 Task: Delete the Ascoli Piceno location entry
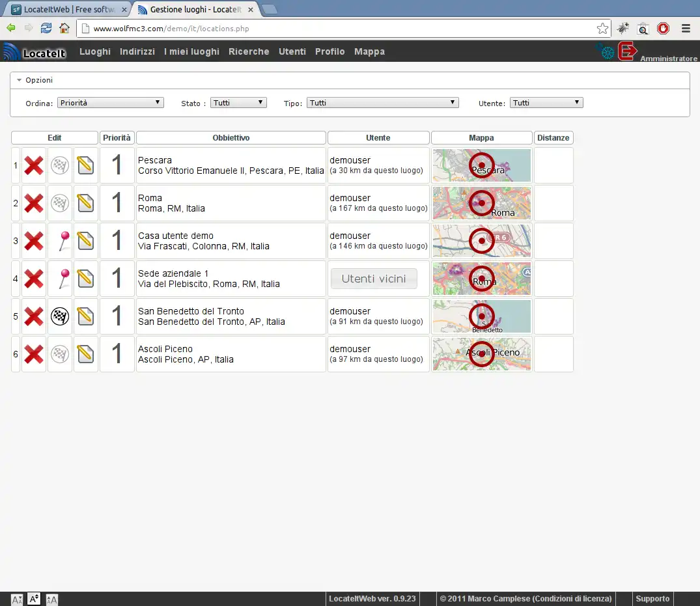(34, 354)
